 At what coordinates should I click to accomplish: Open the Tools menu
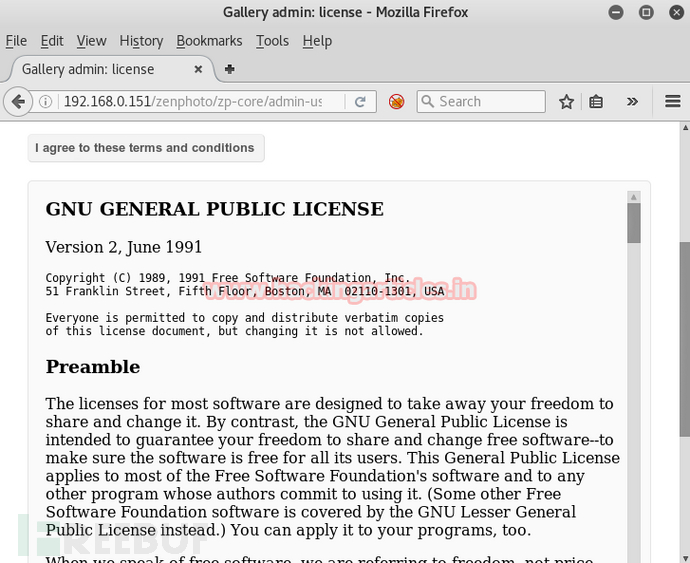tap(272, 41)
